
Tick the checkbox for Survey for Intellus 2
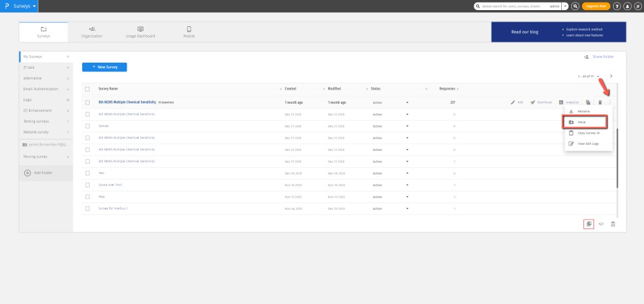(x=88, y=209)
